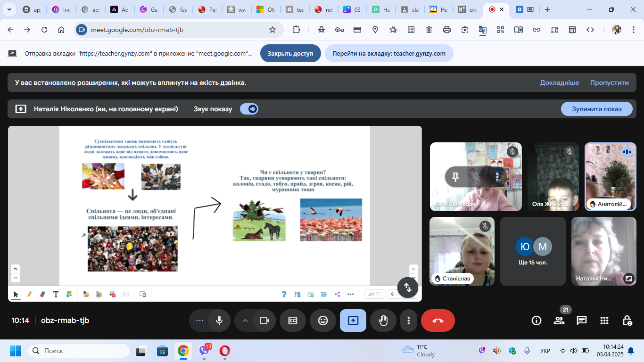The height and width of the screenshot is (362, 644).
Task: Open Chrome extensions puzzle icon
Action: [296, 30]
